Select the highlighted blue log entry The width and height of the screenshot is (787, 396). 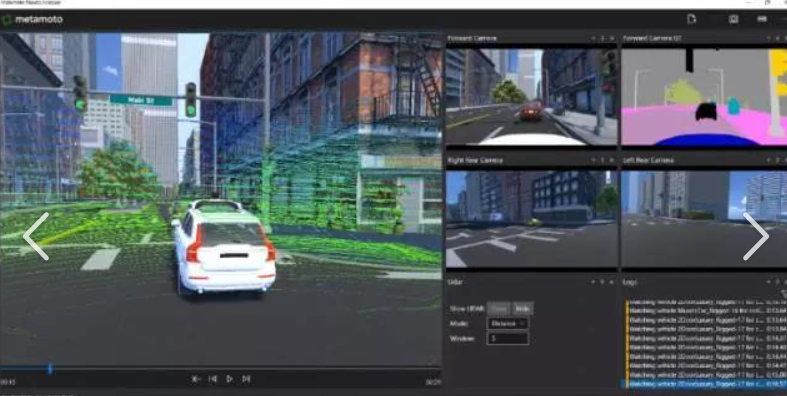[x=705, y=384]
